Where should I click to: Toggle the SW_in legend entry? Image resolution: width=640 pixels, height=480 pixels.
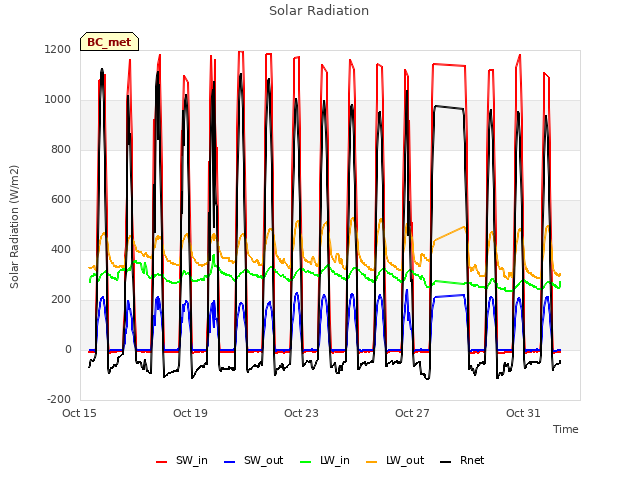[x=182, y=460]
